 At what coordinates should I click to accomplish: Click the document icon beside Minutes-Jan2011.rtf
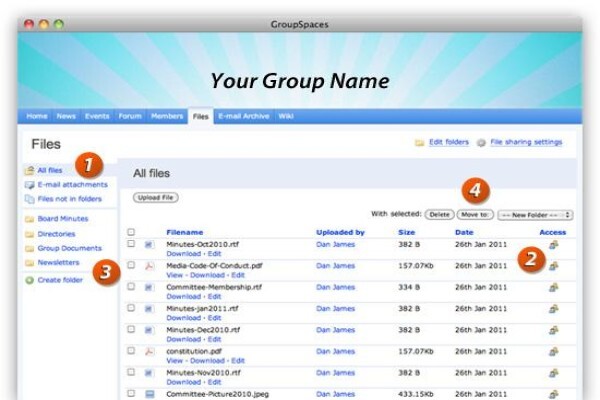point(149,309)
